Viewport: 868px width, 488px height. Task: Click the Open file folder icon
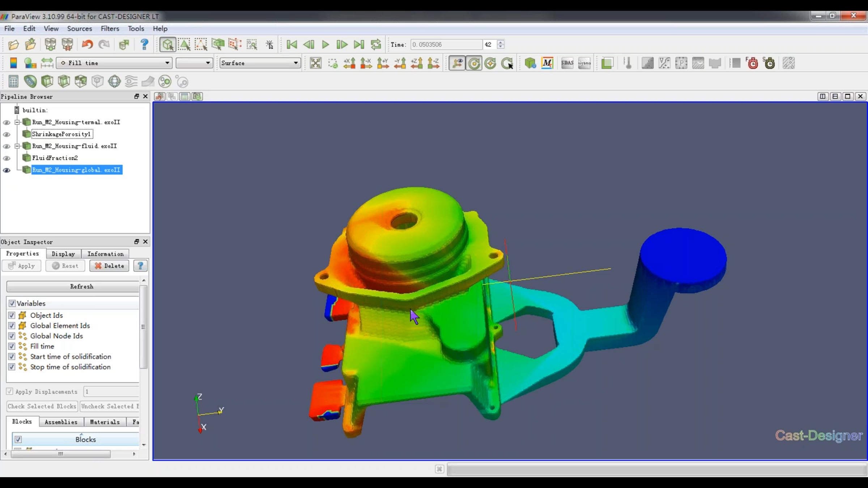point(13,44)
